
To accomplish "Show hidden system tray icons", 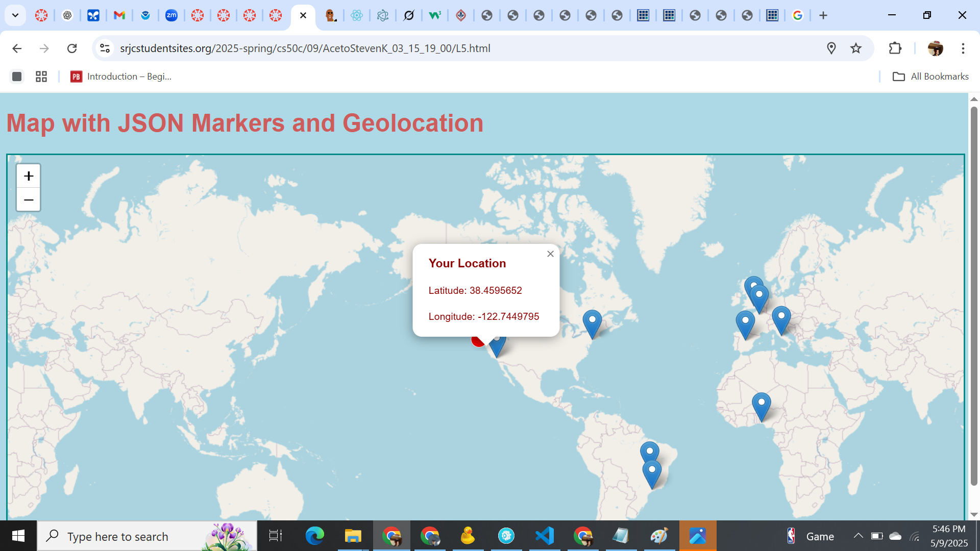I will click(x=859, y=536).
